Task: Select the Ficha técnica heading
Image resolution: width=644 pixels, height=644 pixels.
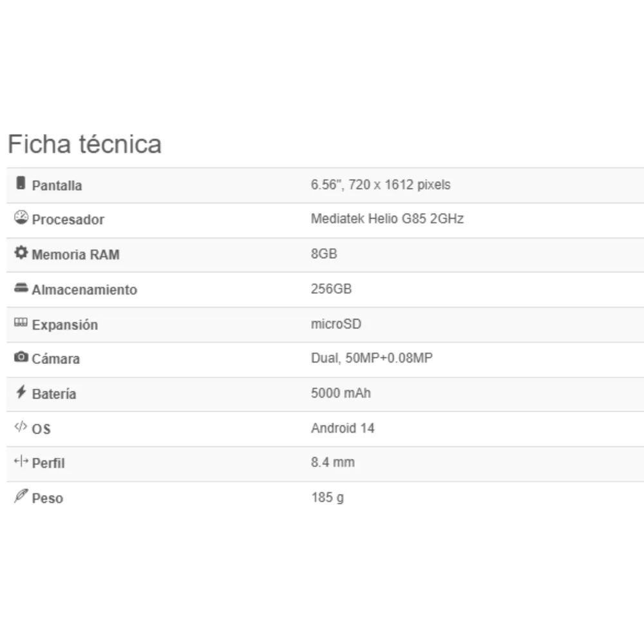Action: [x=84, y=144]
